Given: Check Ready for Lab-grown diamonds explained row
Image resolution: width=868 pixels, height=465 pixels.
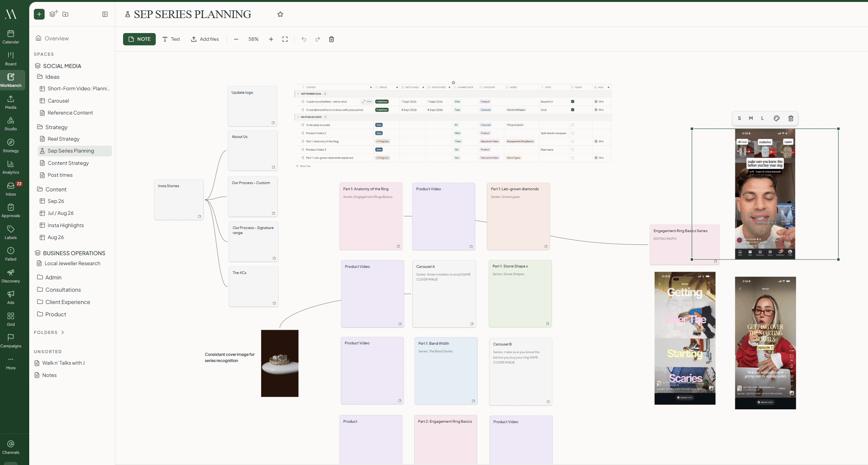Looking at the screenshot, I should click(x=573, y=158).
